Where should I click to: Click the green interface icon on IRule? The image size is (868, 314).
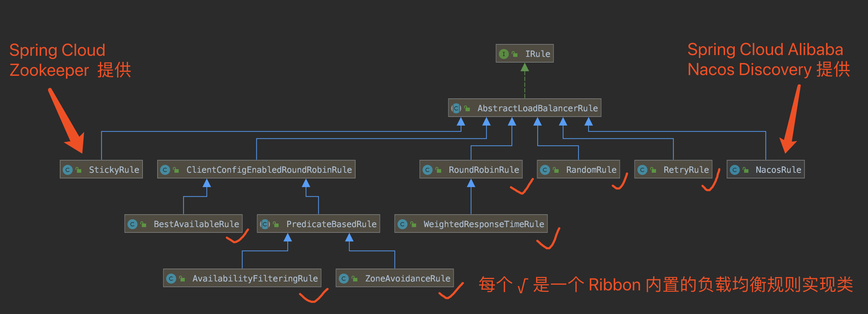tap(504, 54)
